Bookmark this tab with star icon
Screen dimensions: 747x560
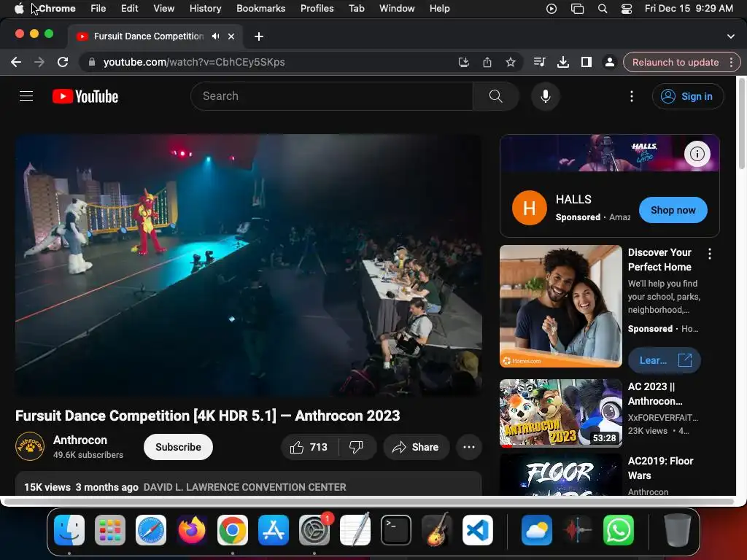click(510, 63)
